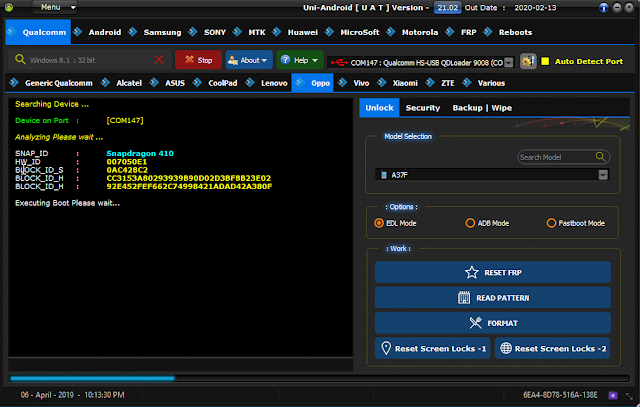This screenshot has height=407, width=640.
Task: Open the FRP tab
Action: click(x=469, y=32)
